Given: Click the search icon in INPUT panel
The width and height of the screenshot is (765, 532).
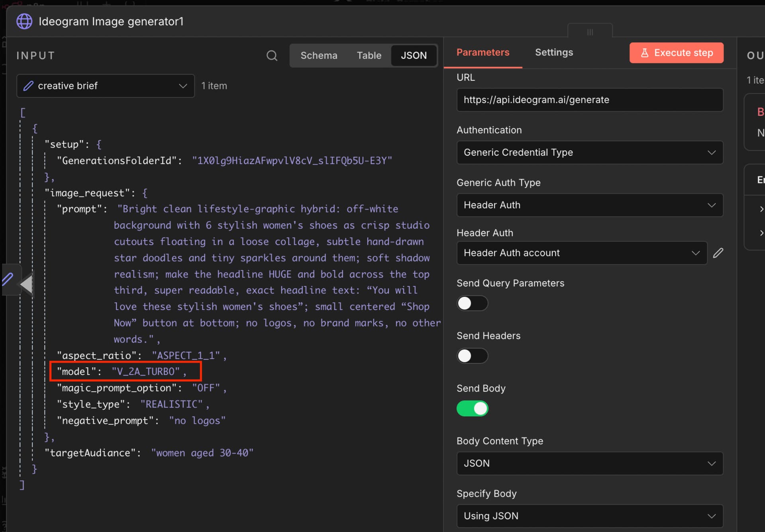Looking at the screenshot, I should pyautogui.click(x=272, y=55).
